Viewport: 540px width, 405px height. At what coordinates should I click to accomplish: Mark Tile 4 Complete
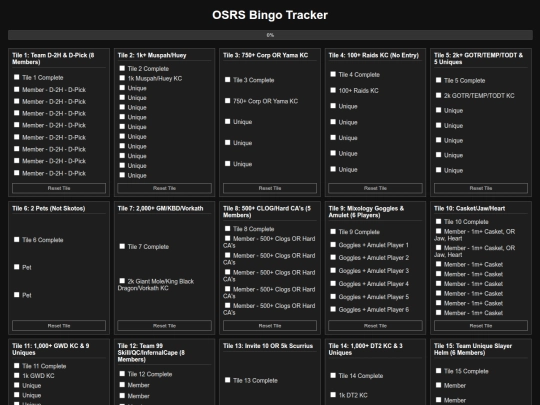point(333,74)
